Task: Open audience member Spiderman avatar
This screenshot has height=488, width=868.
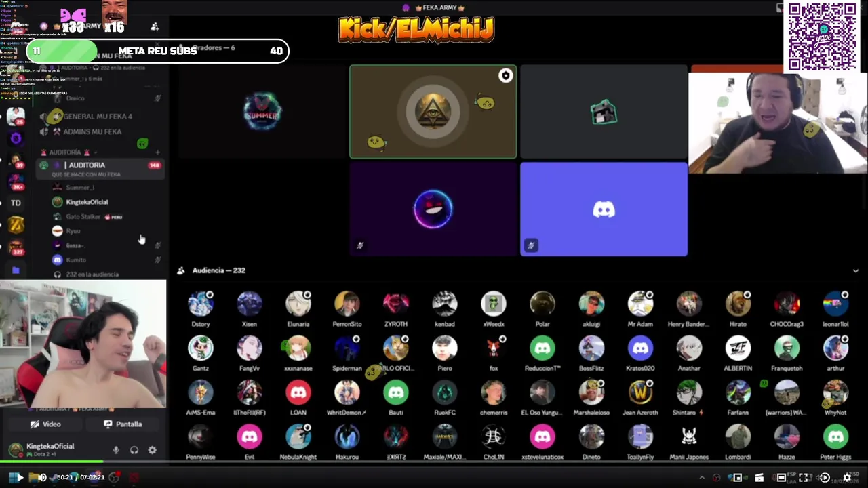Action: tap(347, 348)
